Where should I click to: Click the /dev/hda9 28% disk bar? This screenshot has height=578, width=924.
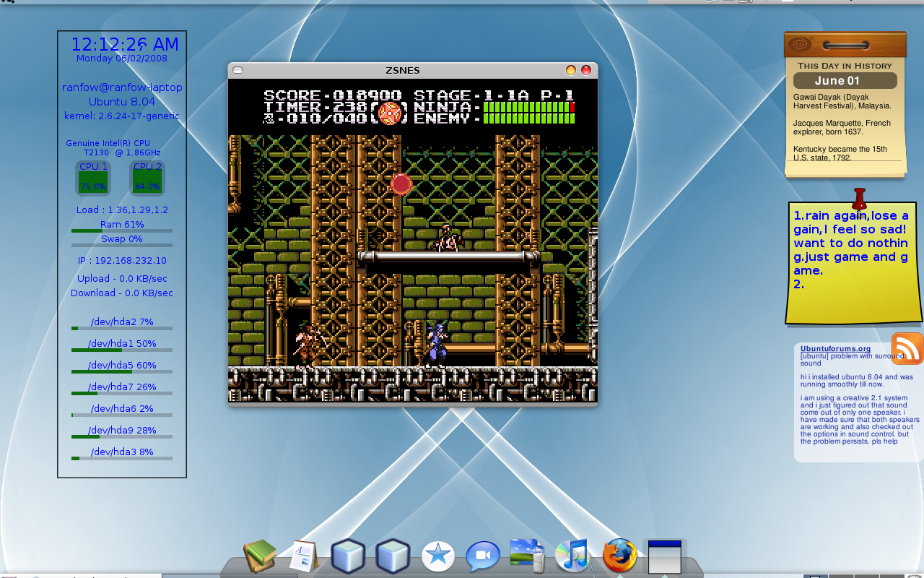click(x=122, y=436)
